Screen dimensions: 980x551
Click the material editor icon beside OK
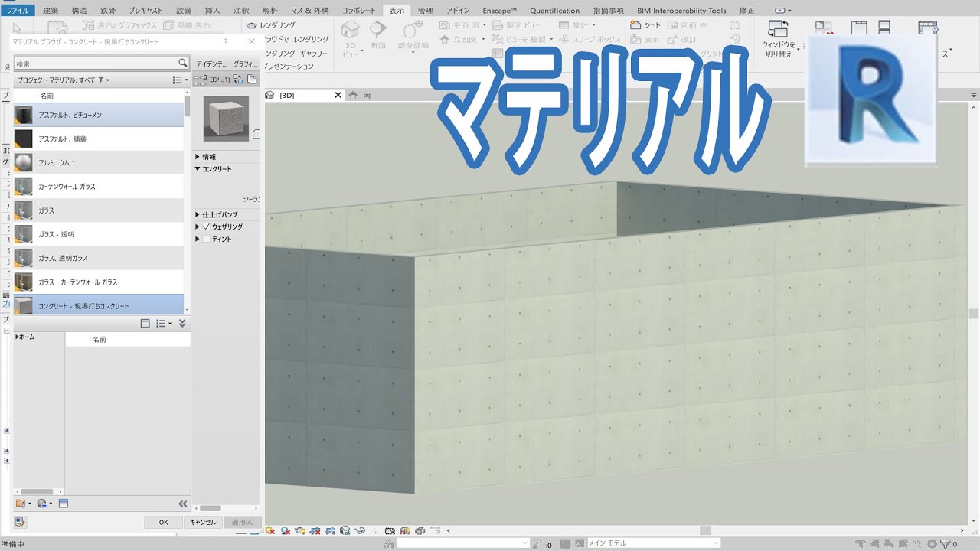[20, 522]
